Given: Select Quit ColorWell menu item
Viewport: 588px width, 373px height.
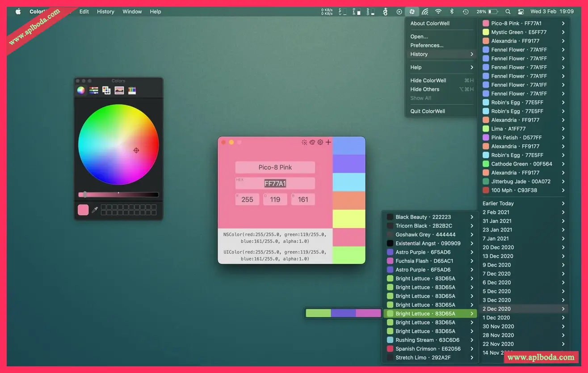Looking at the screenshot, I should [428, 111].
